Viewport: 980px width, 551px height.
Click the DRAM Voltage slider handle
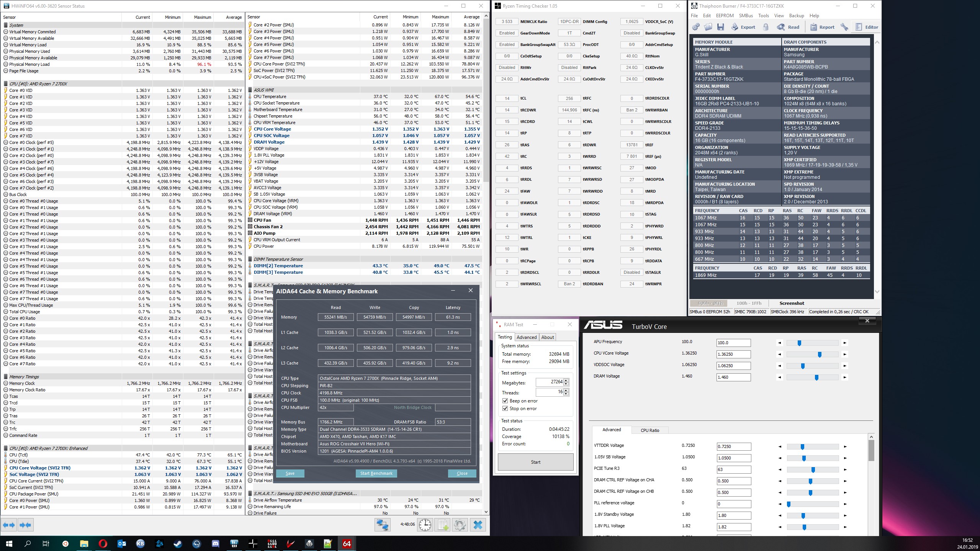(816, 378)
